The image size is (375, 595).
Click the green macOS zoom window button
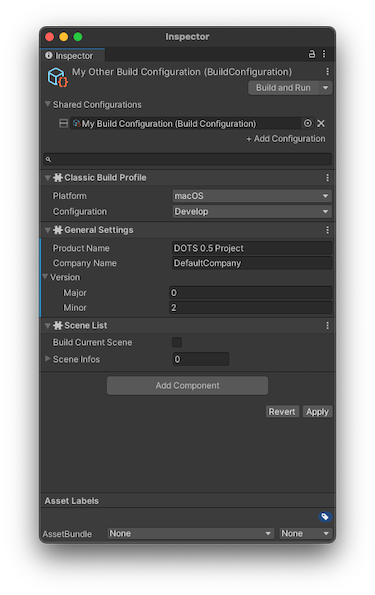(x=78, y=37)
